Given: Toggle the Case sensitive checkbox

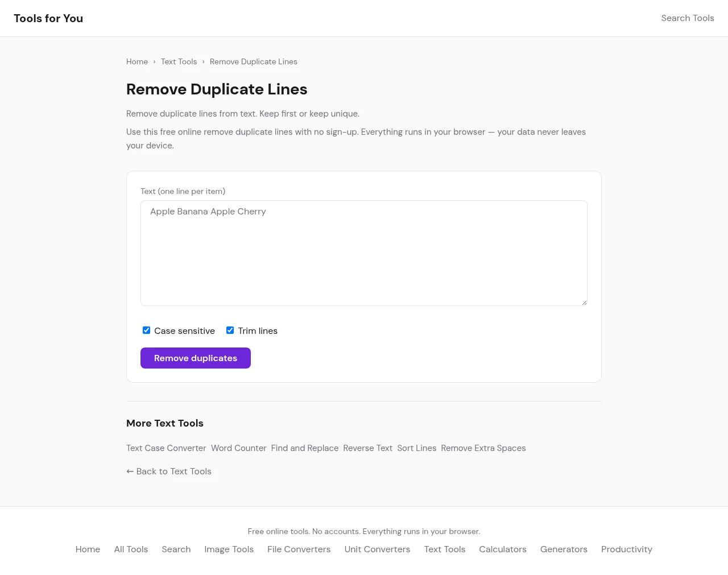Looking at the screenshot, I should coord(147,330).
